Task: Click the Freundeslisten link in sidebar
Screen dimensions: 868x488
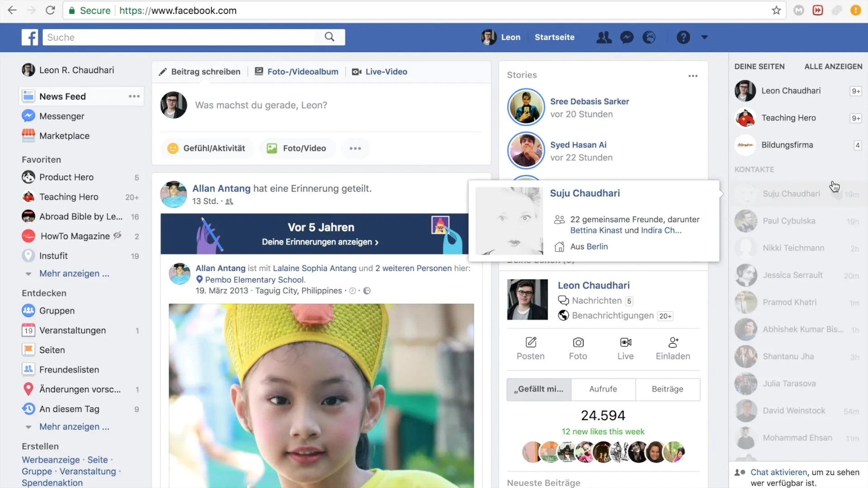Action: pos(69,370)
